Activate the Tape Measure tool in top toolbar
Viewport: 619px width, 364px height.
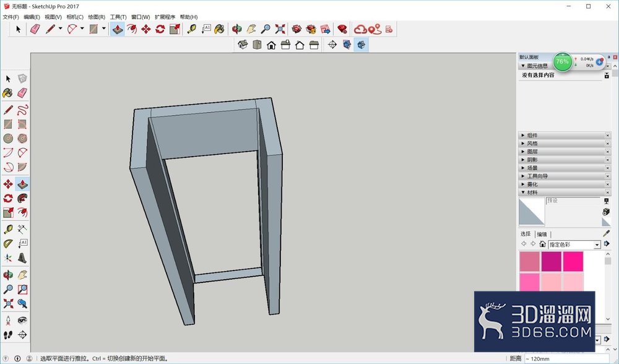pos(191,29)
